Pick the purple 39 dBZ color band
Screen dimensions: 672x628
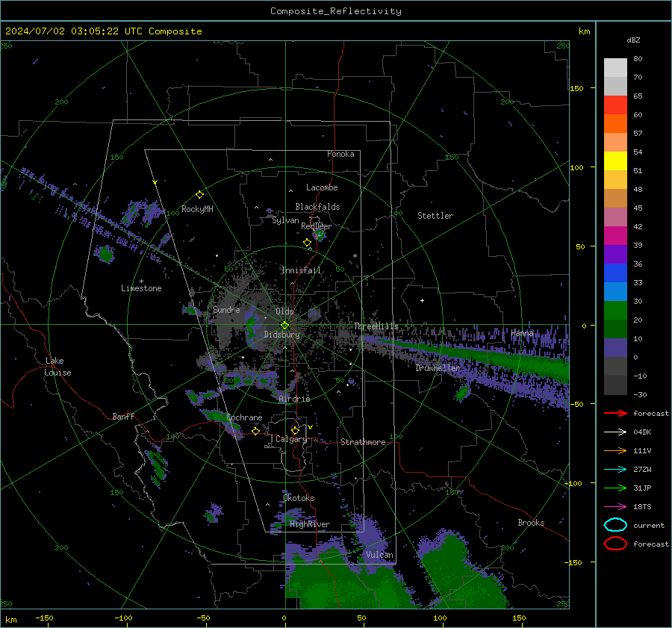click(615, 254)
